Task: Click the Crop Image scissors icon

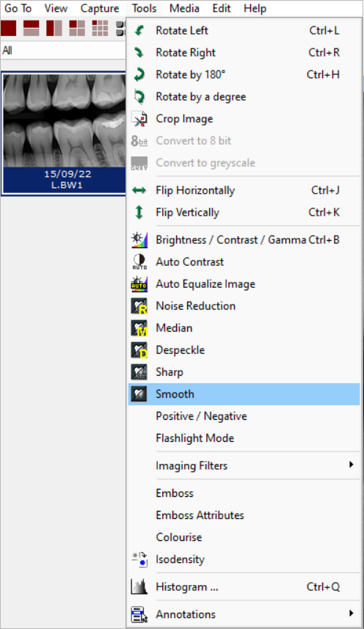Action: [x=139, y=119]
